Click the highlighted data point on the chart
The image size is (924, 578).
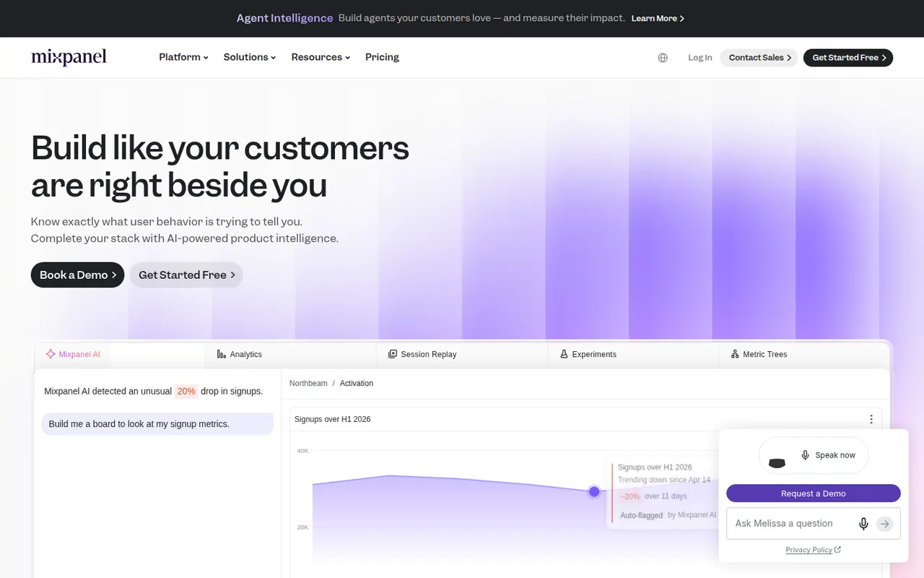click(x=594, y=491)
